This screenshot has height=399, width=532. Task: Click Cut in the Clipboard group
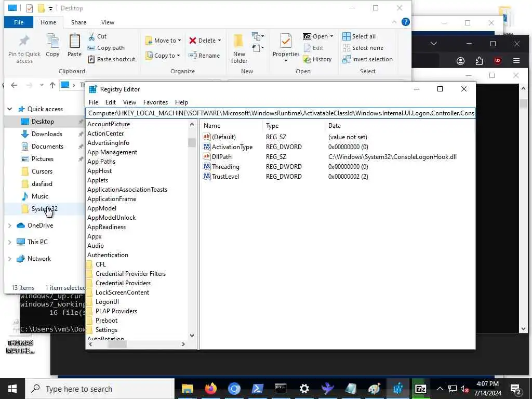97,36
